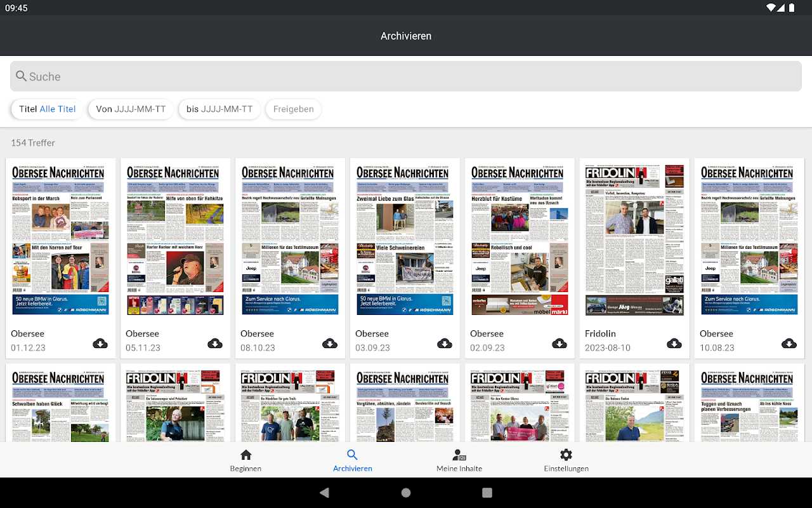Go to the Einstellungen tab
This screenshot has height=508, width=812.
(x=566, y=460)
